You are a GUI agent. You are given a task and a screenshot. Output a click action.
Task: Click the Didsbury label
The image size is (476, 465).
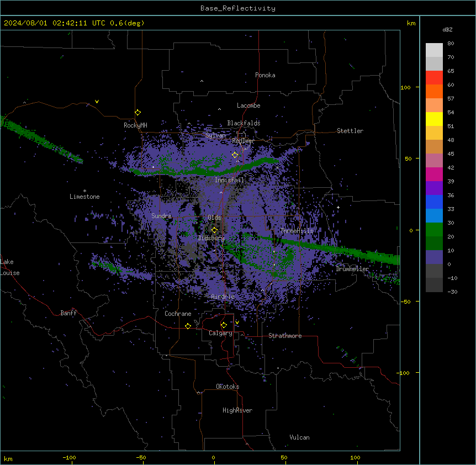[x=211, y=238]
